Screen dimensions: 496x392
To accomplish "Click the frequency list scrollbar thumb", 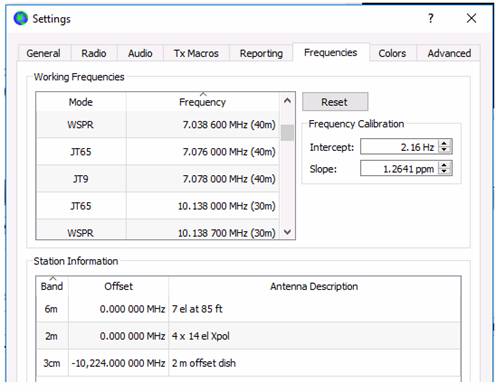I will pyautogui.click(x=287, y=133).
